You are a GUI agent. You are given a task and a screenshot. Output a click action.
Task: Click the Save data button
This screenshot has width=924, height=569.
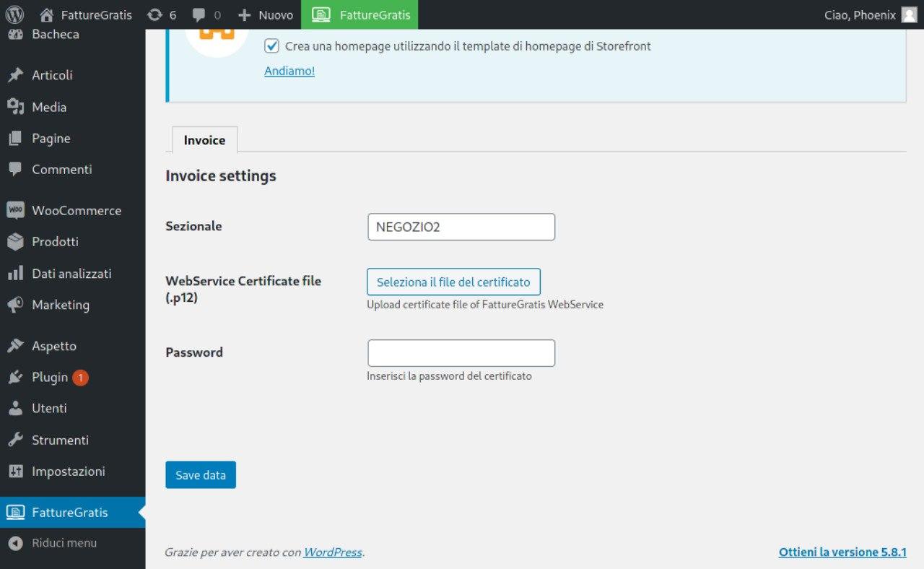point(201,474)
